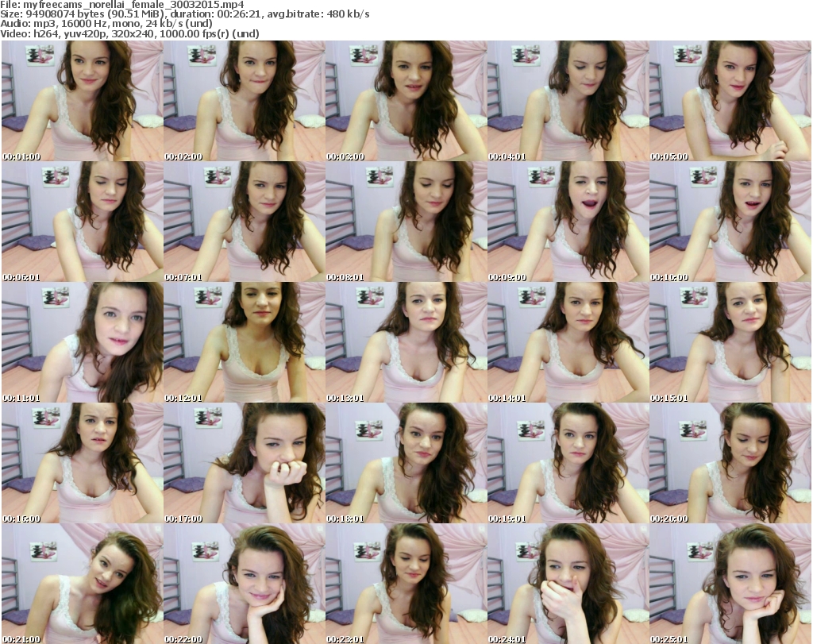The image size is (813, 644).
Task: Click the frame stamped 00:12:01
Action: [x=245, y=342]
